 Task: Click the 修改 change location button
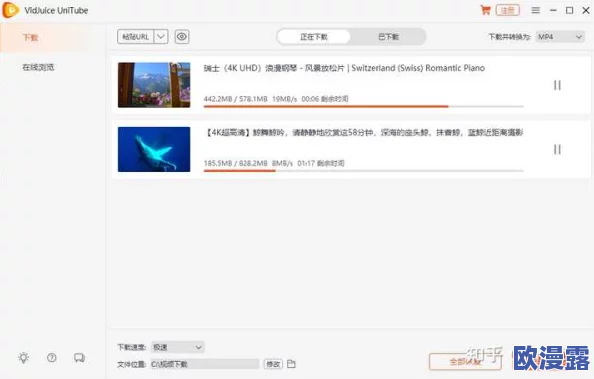point(273,364)
